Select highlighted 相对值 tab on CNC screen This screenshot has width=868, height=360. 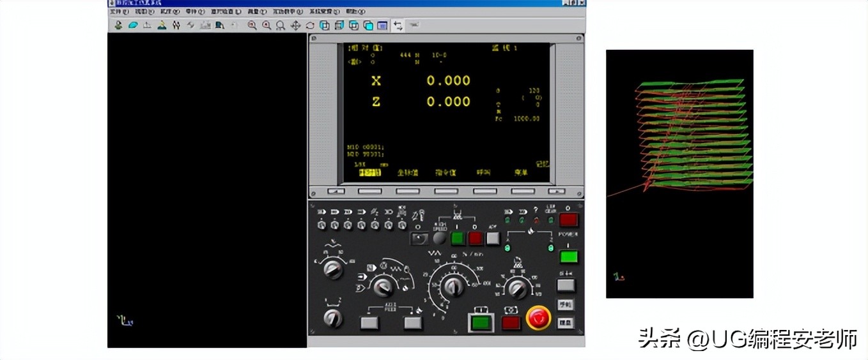pos(369,172)
